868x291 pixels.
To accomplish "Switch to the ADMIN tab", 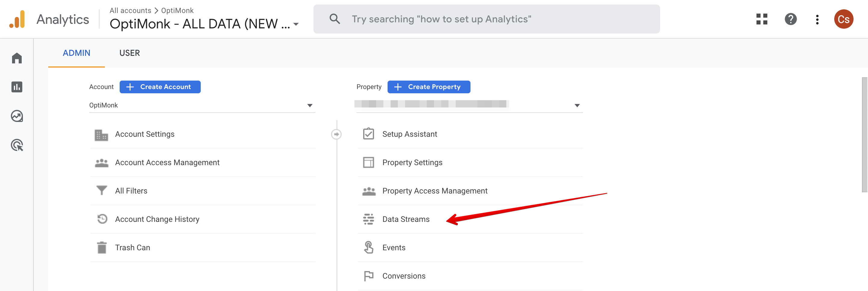I will [77, 53].
